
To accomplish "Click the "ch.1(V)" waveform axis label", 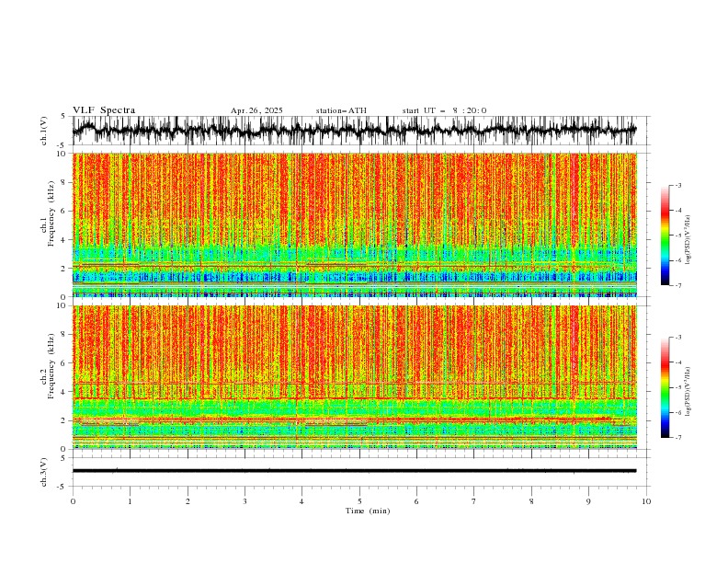I will pos(44,131).
